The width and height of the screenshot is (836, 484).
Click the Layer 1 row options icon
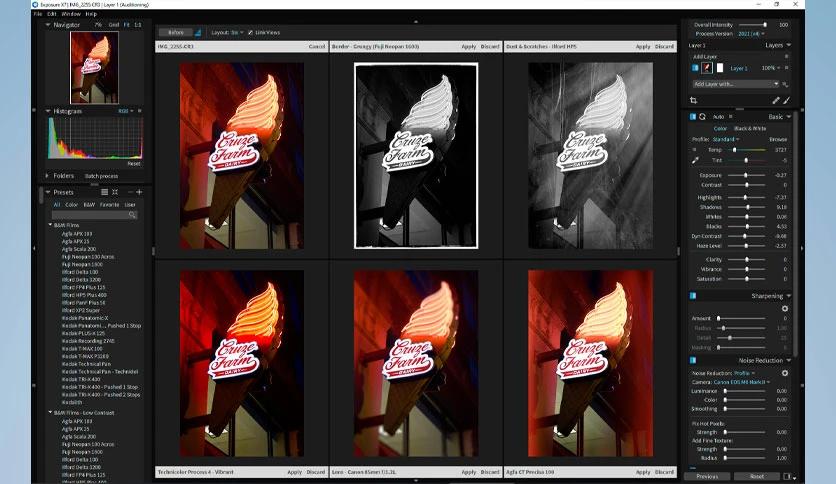(786, 68)
